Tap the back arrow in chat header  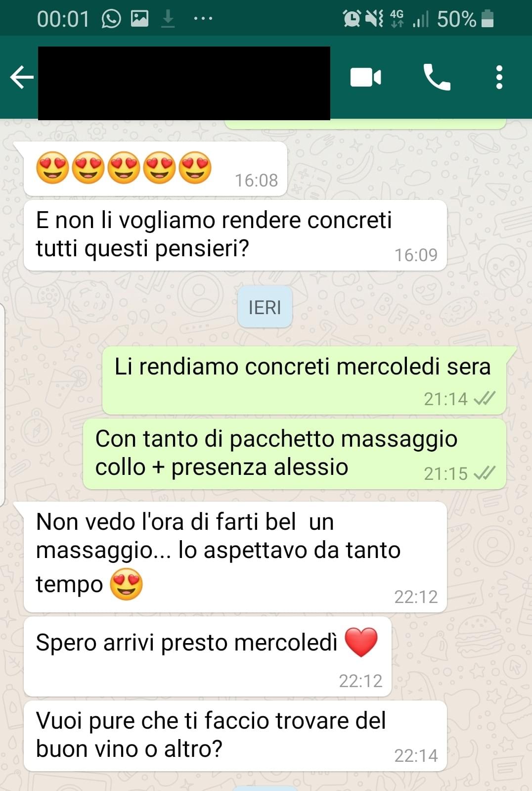22,78
